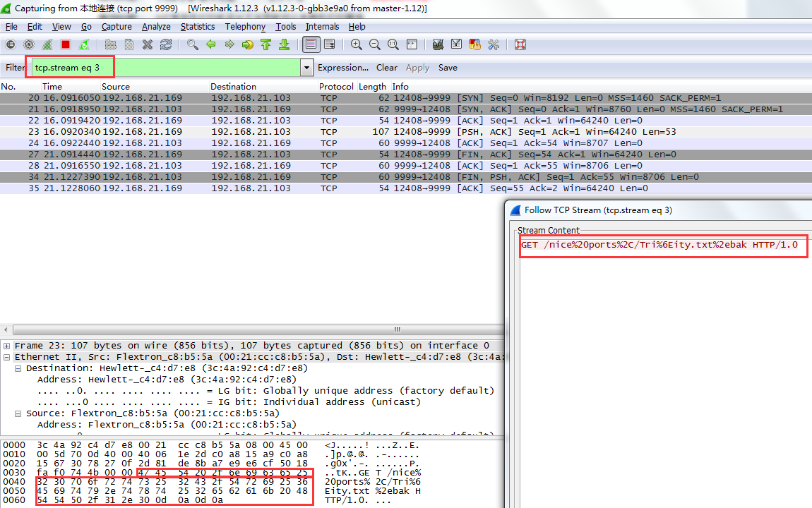Click the display filter input field
This screenshot has width=812, height=508.
166,68
